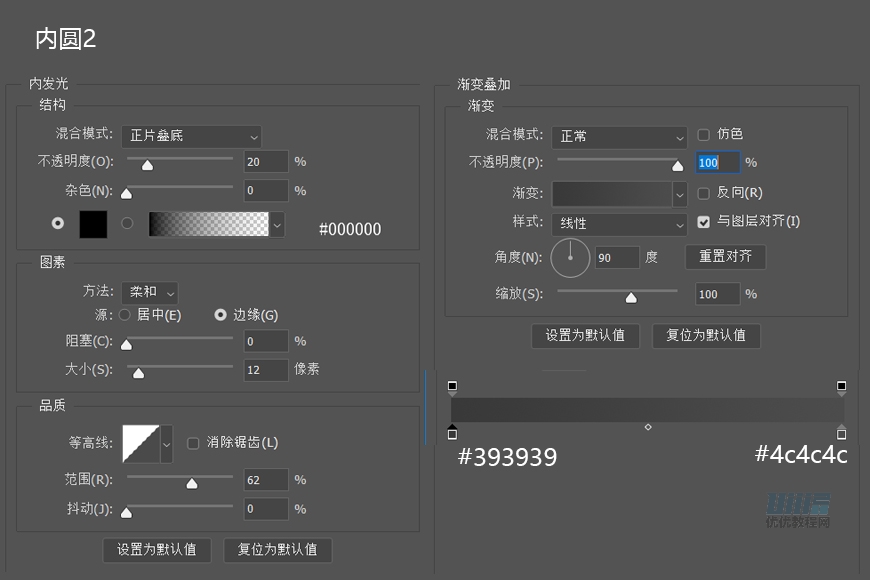Screen dimensions: 870x580
Task: Adjust the 角度 angle dial to rotate gradient
Action: (570, 257)
